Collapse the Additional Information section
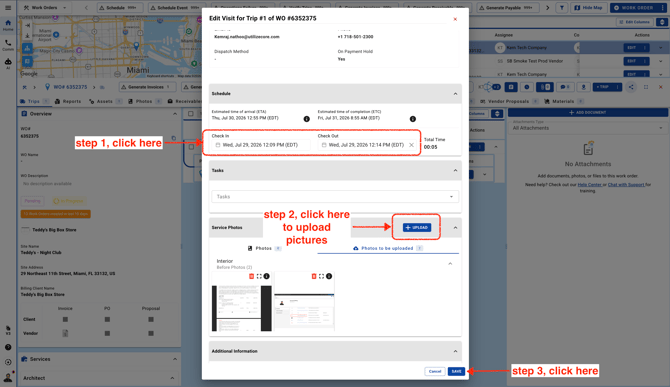The image size is (670, 387). tap(455, 351)
